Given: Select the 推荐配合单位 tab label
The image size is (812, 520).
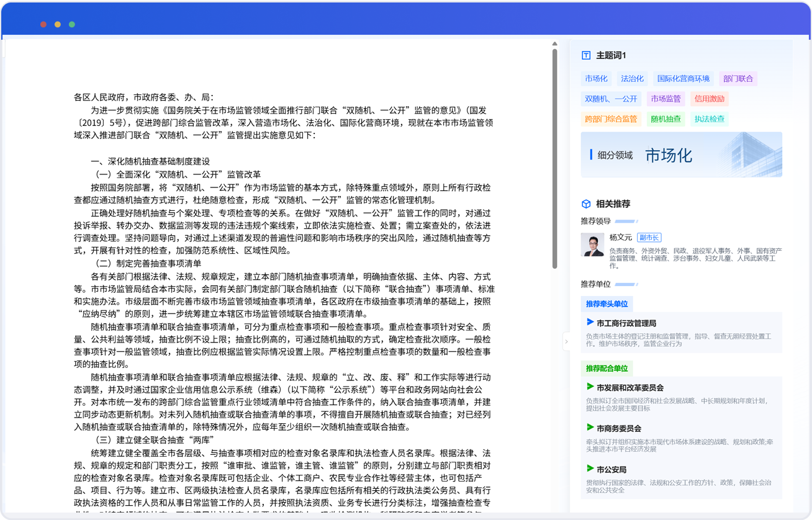Looking at the screenshot, I should [607, 369].
